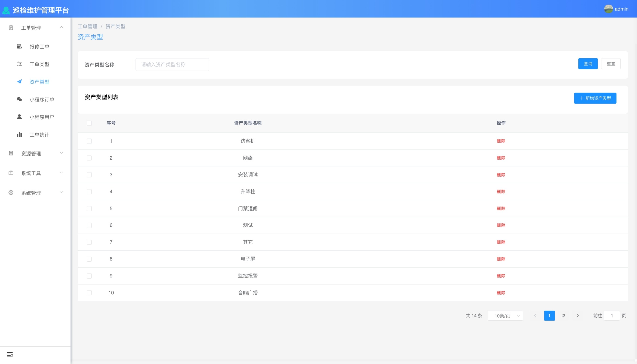The height and width of the screenshot is (364, 637).
Task: Delete the 升降柱 asset type row
Action: point(501,192)
